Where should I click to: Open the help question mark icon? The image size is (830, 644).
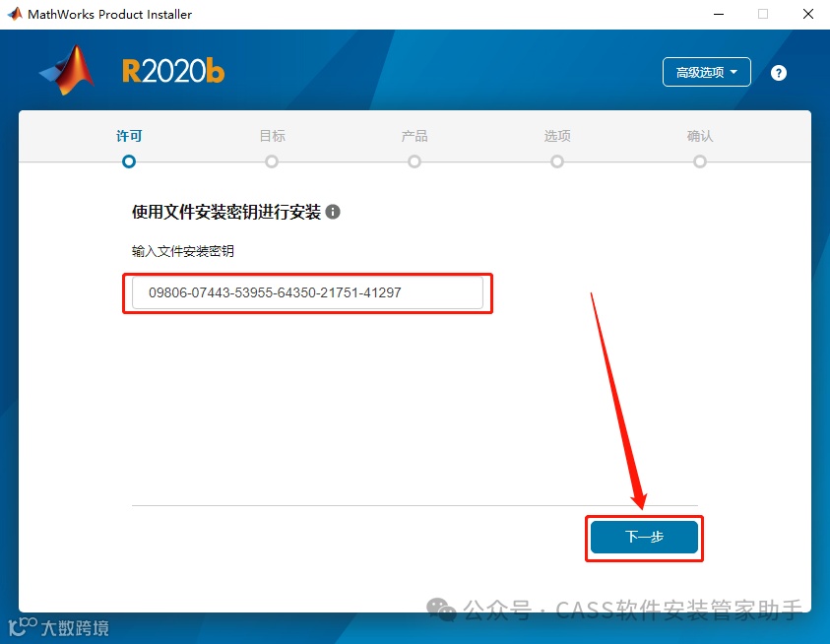(x=778, y=73)
